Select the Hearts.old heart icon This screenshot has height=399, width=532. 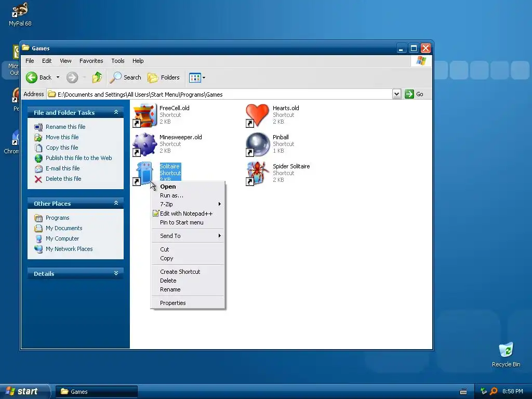click(257, 115)
